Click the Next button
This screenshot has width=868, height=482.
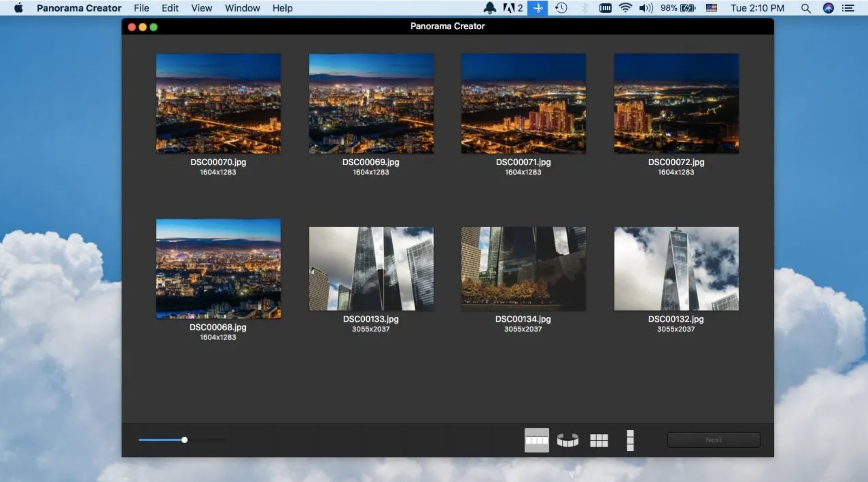tap(713, 440)
